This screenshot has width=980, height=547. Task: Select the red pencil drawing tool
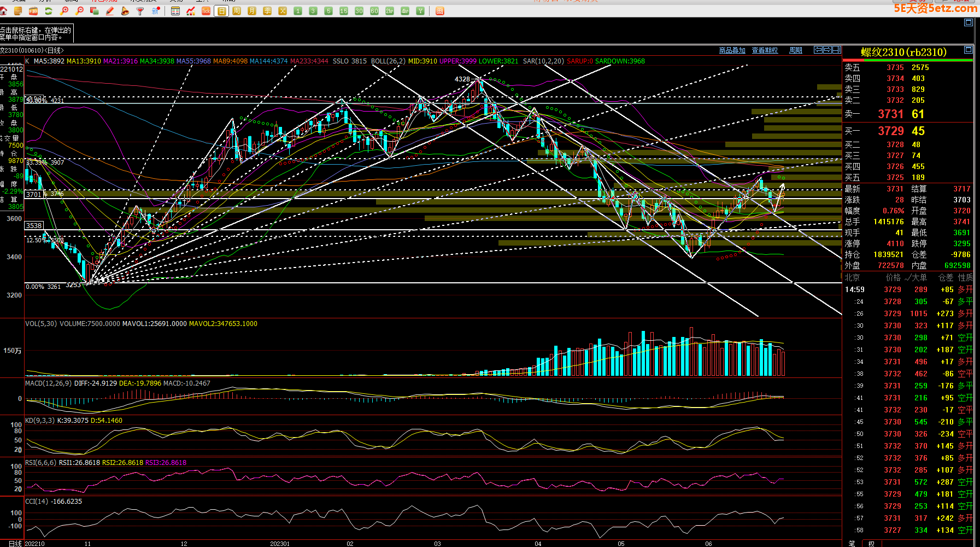[x=110, y=11]
